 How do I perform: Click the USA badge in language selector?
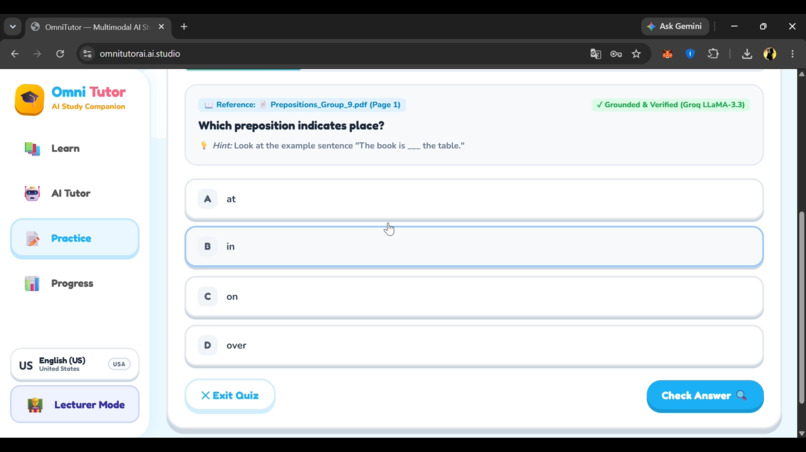[x=119, y=364]
